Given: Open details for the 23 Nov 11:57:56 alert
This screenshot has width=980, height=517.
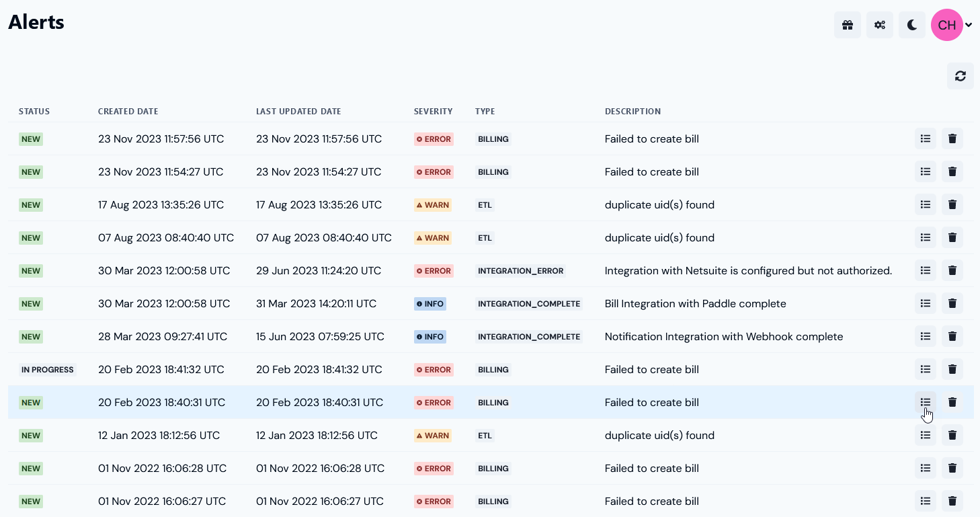Looking at the screenshot, I should click(925, 138).
